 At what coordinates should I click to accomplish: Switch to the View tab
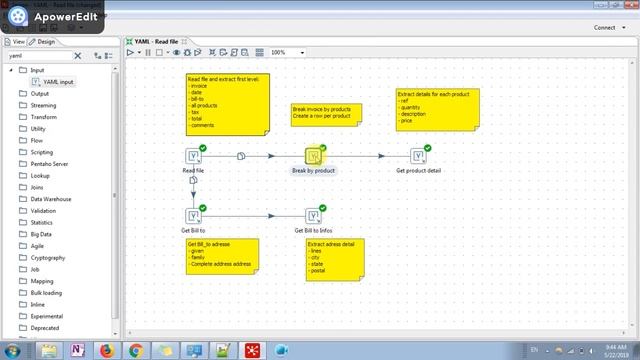click(15, 42)
